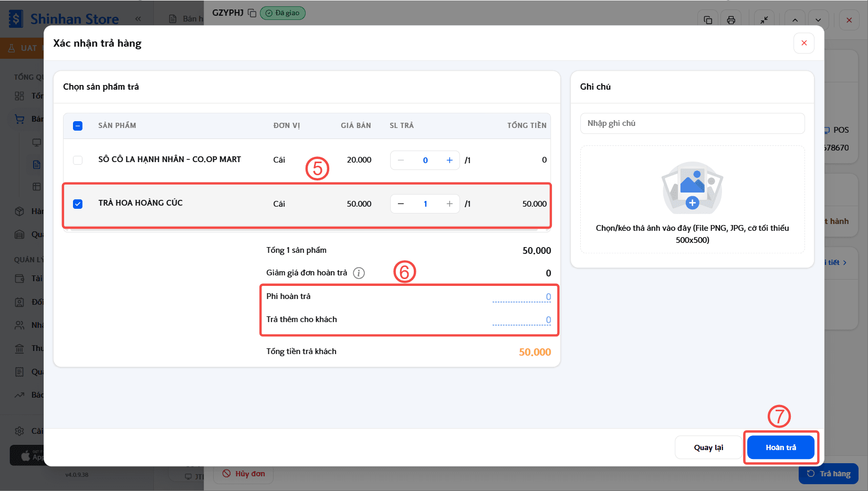Copy order code GZYPHJ icon in background
The image size is (868, 491).
tap(252, 13)
